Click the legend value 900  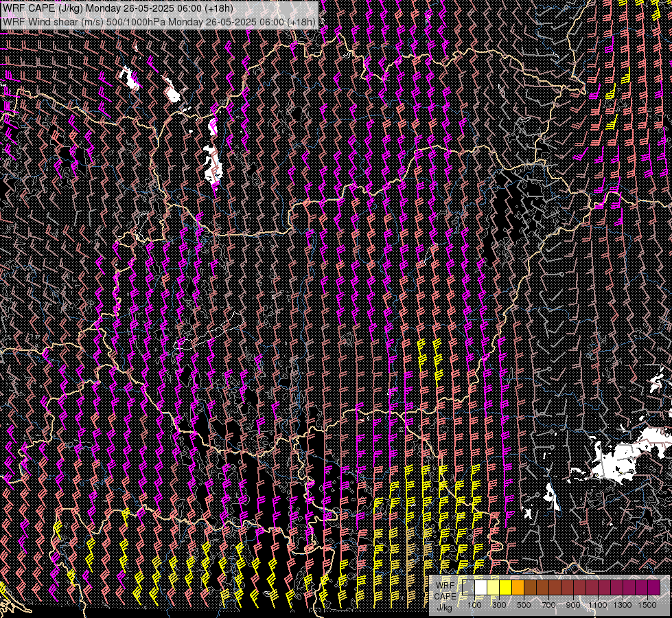573,605
